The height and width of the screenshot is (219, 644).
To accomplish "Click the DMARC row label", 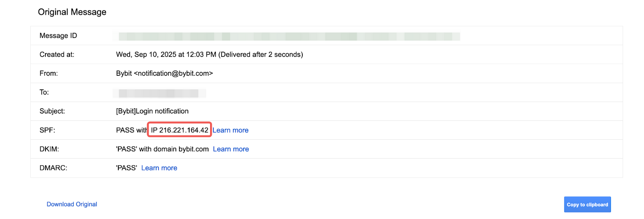I will (x=53, y=168).
